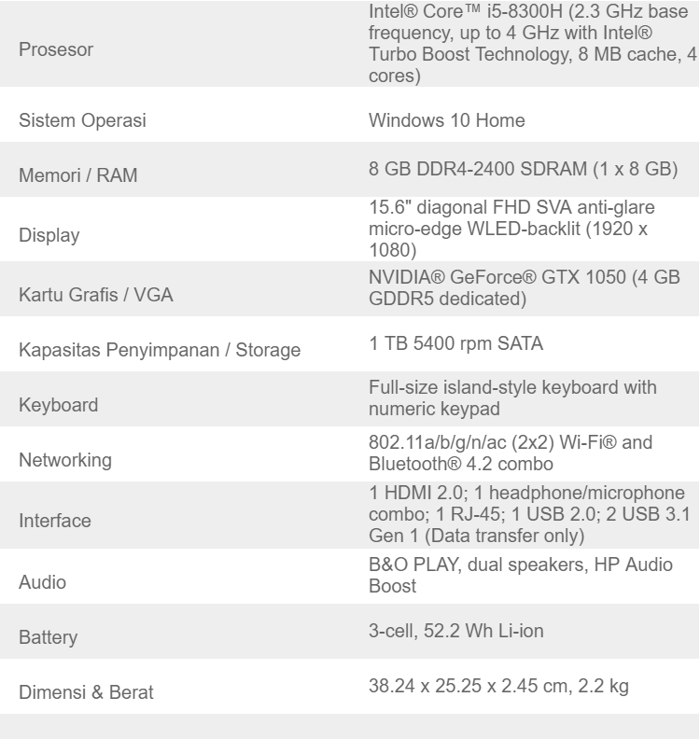Select the NVIDIA GeForce GTX 1050 text

524,289
